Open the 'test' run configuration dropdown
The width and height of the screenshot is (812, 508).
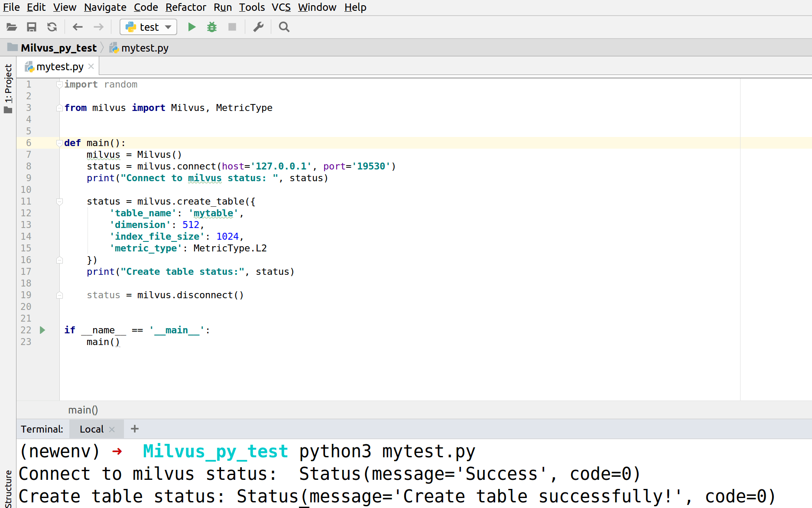149,27
